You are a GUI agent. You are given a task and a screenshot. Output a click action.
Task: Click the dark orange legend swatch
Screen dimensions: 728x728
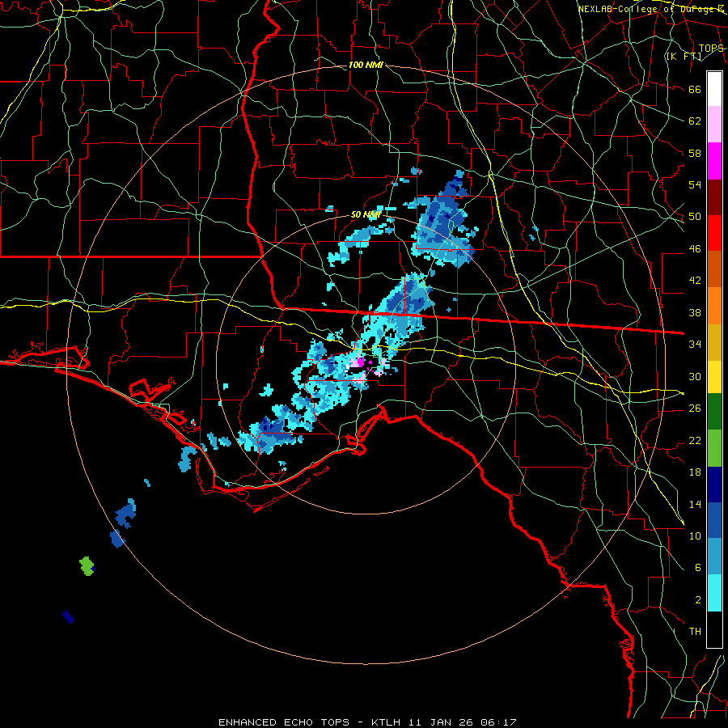click(714, 269)
